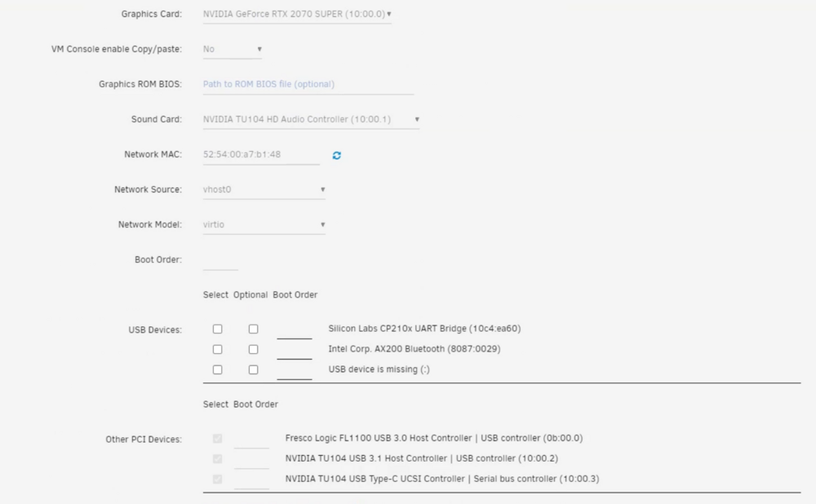Screen dimensions: 816x504
Task: Click 'Optional' column header in USB Devices
Action: tap(251, 295)
